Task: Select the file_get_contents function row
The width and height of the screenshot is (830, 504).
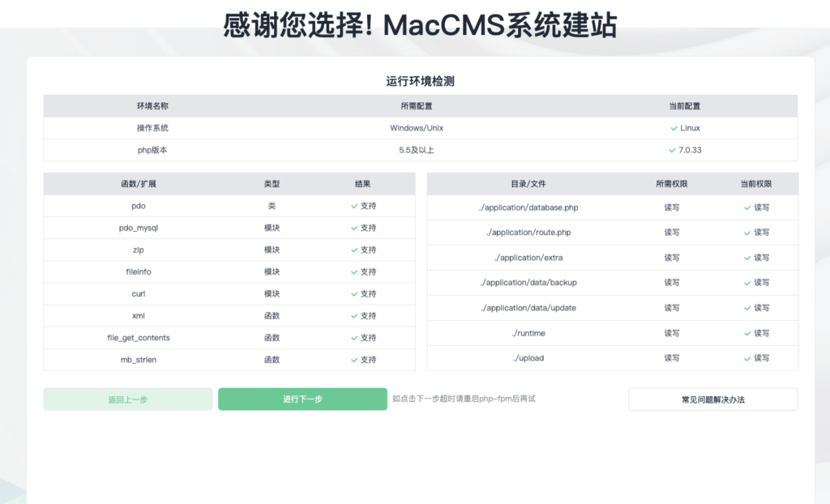Action: [x=138, y=337]
